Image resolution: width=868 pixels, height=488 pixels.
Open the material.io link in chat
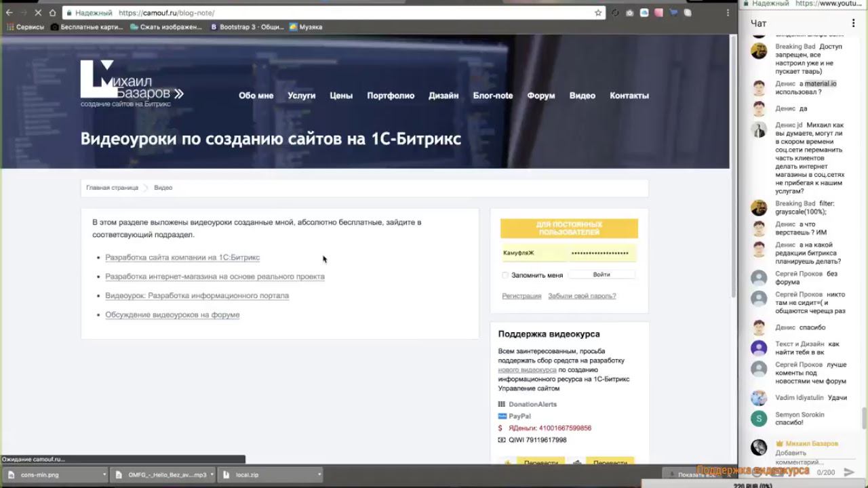click(821, 84)
